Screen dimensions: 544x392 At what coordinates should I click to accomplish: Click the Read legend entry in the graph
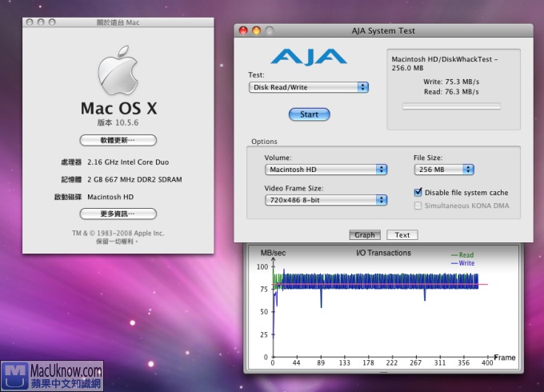click(462, 255)
